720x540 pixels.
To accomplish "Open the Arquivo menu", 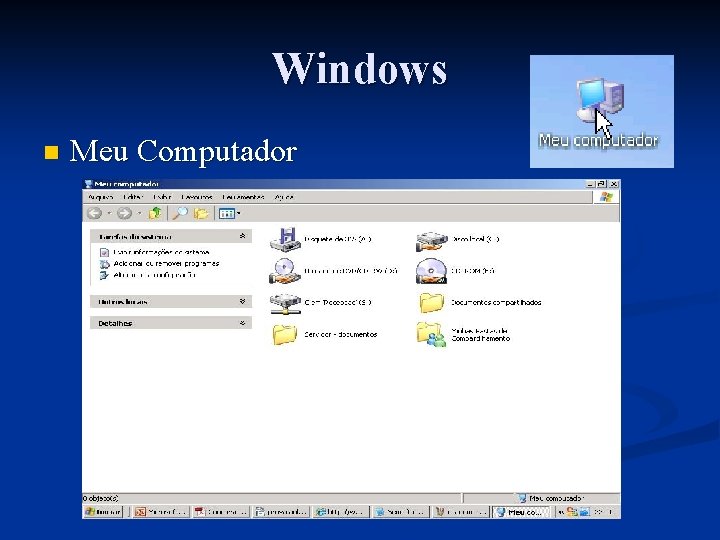I will coord(101,197).
